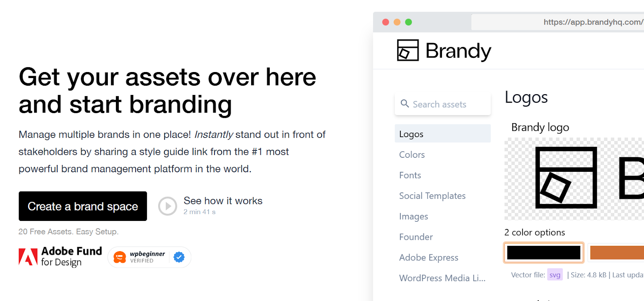Click the wpbeginner verified badge

click(x=149, y=257)
